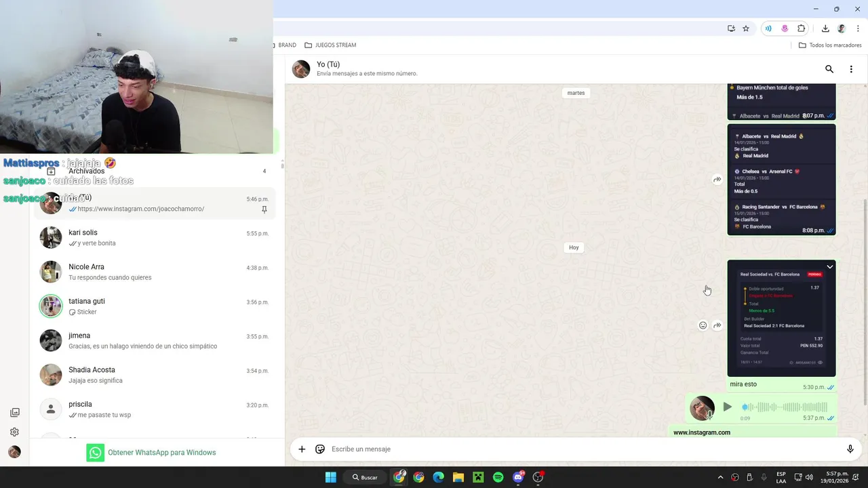This screenshot has height=488, width=868.
Task: Open the Chrome extensions puzzle menu
Action: (802, 28)
